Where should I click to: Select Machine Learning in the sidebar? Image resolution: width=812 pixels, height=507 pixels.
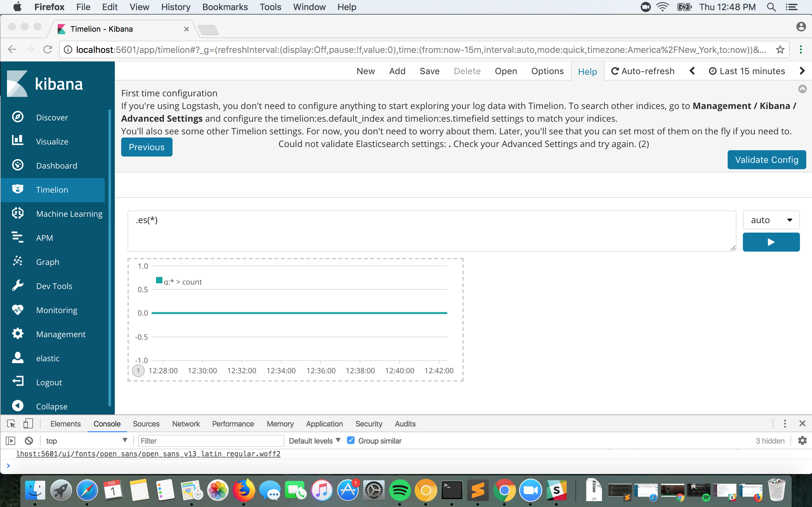69,214
